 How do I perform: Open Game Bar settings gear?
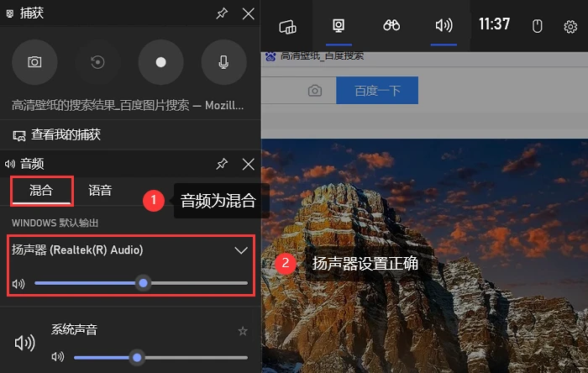570,27
